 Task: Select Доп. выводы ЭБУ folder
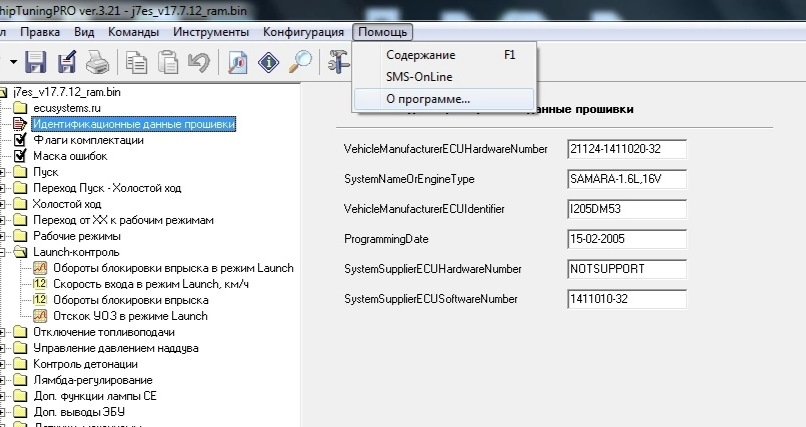coord(79,412)
